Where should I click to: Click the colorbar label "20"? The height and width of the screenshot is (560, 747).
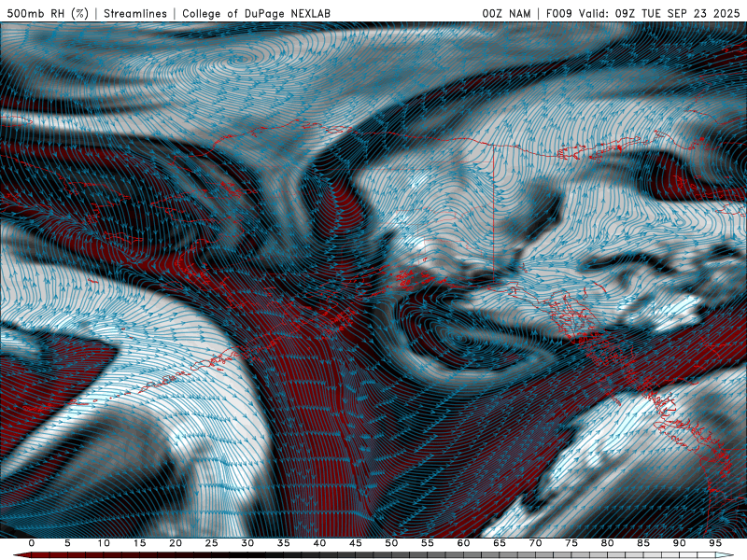[x=176, y=543]
